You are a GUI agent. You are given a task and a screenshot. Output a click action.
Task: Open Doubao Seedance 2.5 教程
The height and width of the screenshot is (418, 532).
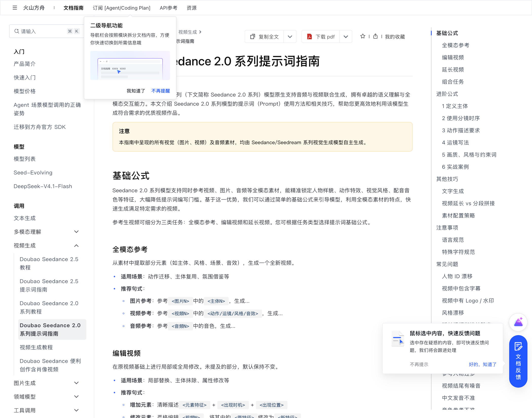point(49,263)
